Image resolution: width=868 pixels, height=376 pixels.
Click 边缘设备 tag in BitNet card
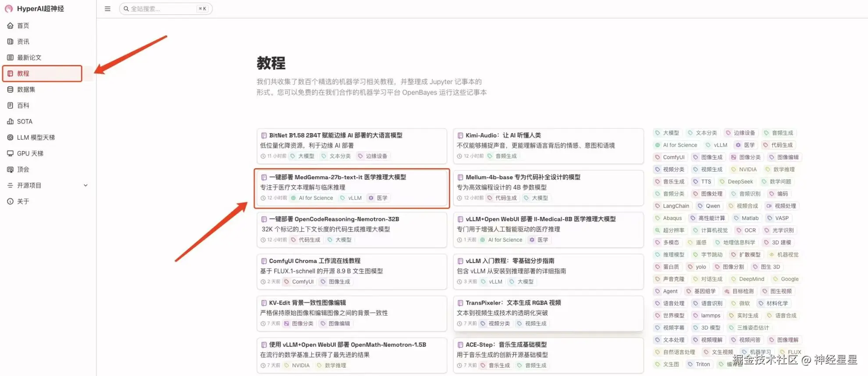(373, 156)
